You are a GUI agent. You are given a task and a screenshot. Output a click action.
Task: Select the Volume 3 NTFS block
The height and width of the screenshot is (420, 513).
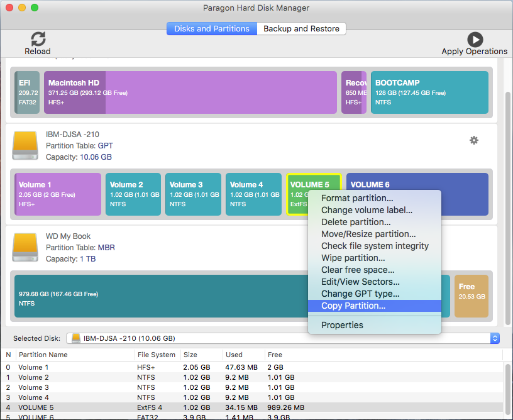(194, 194)
